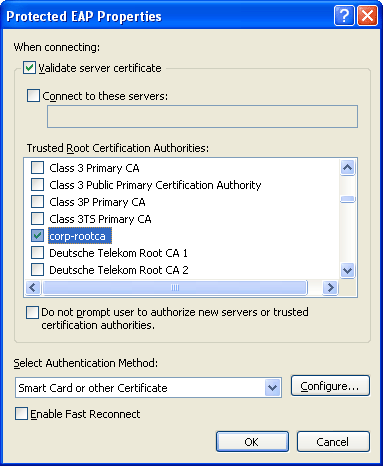Toggle Enable Fast Reconnect checkbox
This screenshot has width=383, height=466.
coord(21,414)
